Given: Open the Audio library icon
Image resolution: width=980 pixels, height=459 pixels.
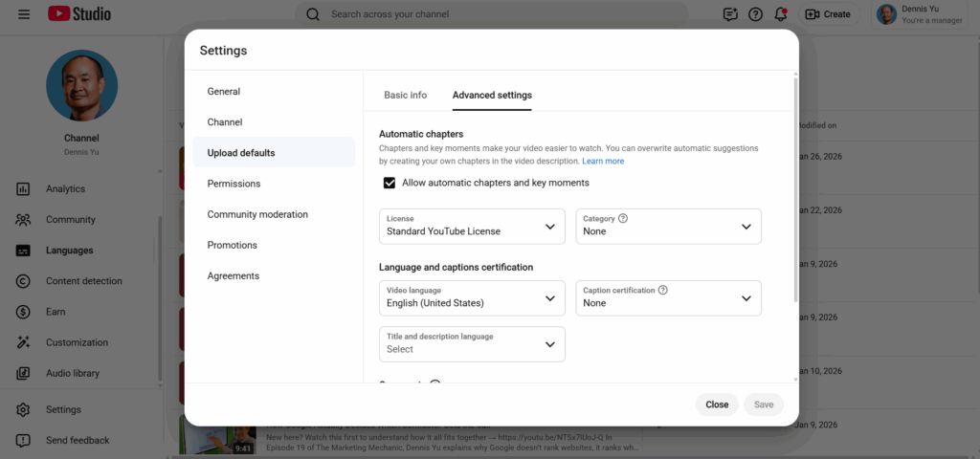Looking at the screenshot, I should (24, 373).
